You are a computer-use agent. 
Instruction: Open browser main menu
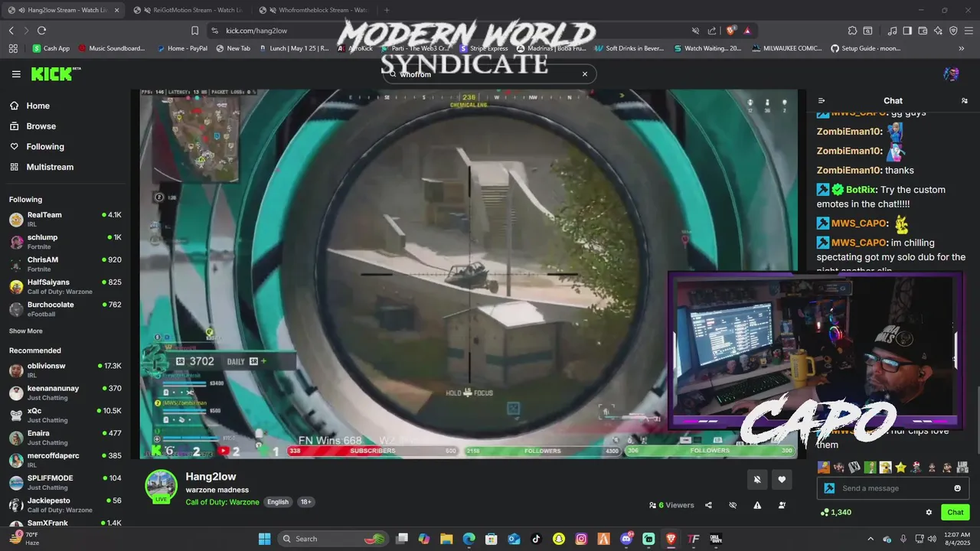[x=969, y=31]
